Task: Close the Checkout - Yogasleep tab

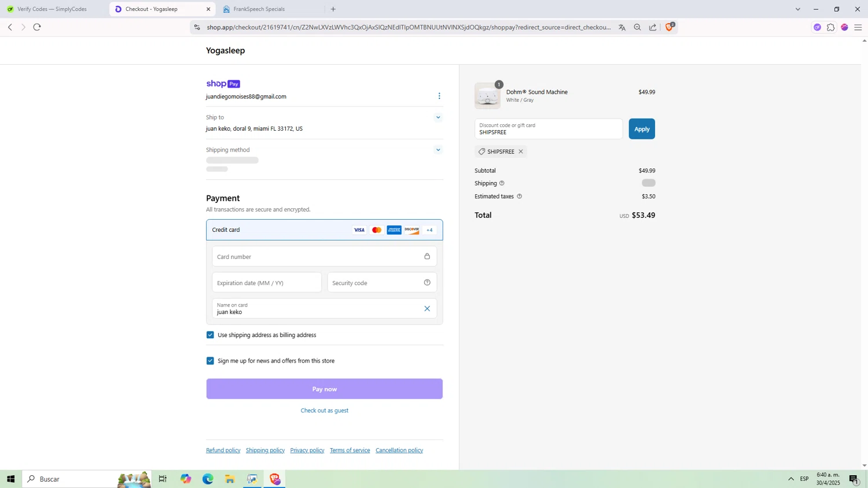Action: [208, 9]
